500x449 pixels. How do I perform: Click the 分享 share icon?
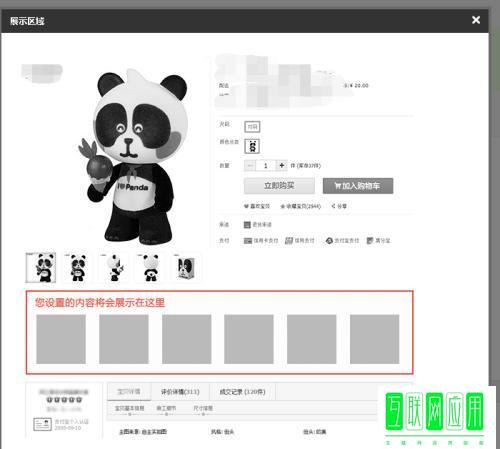(x=333, y=206)
